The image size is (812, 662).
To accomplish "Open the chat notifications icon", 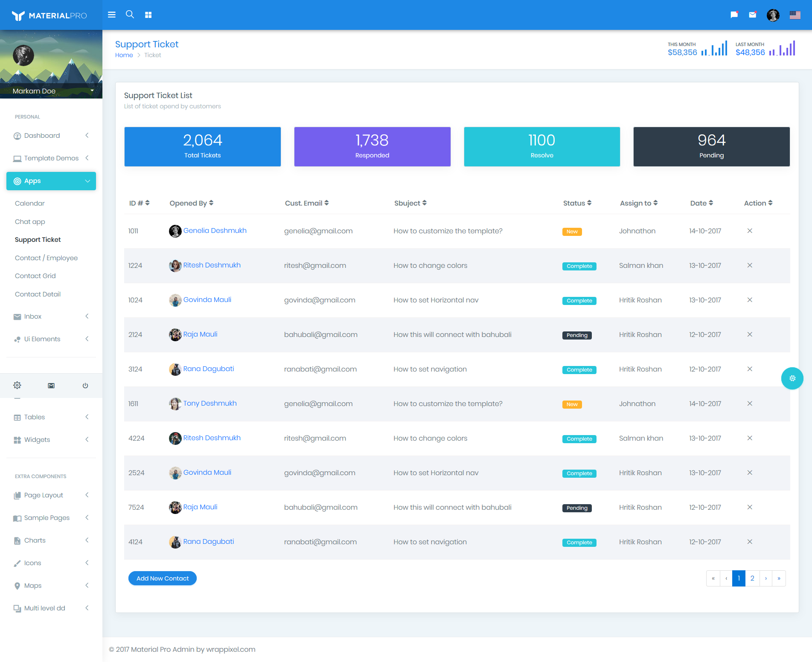I will [x=734, y=15].
